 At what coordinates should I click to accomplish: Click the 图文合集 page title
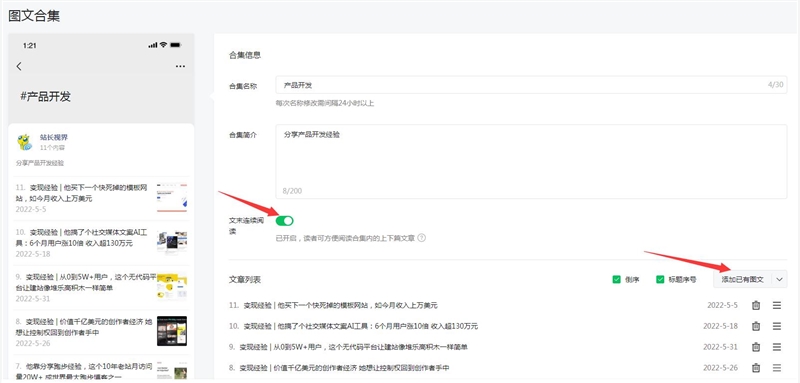click(x=34, y=15)
